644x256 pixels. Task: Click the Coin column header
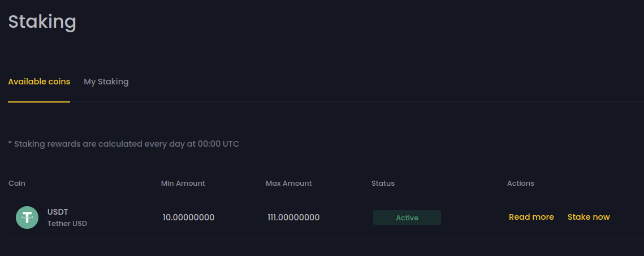(17, 184)
